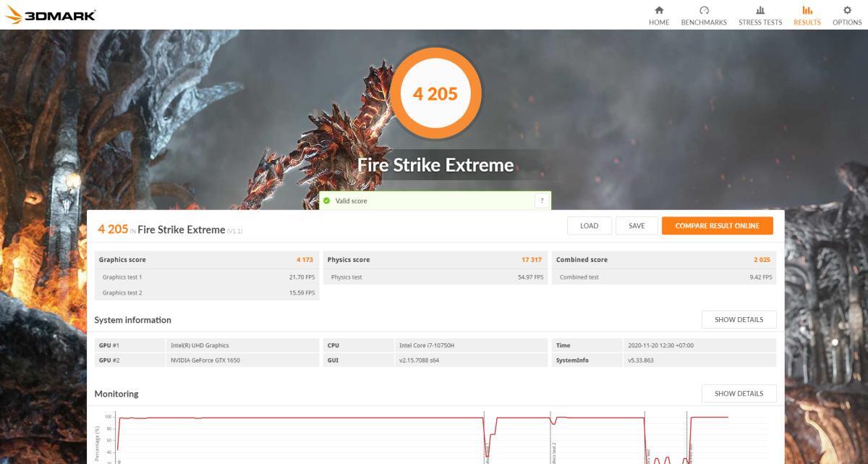The width and height of the screenshot is (868, 464).
Task: Click the GUI version v2.15.7088 s64
Action: 419,360
